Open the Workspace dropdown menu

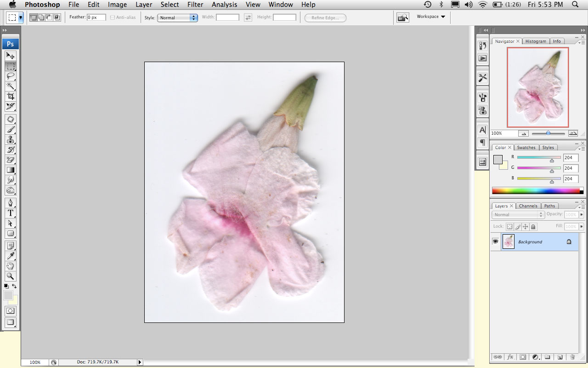coord(430,17)
